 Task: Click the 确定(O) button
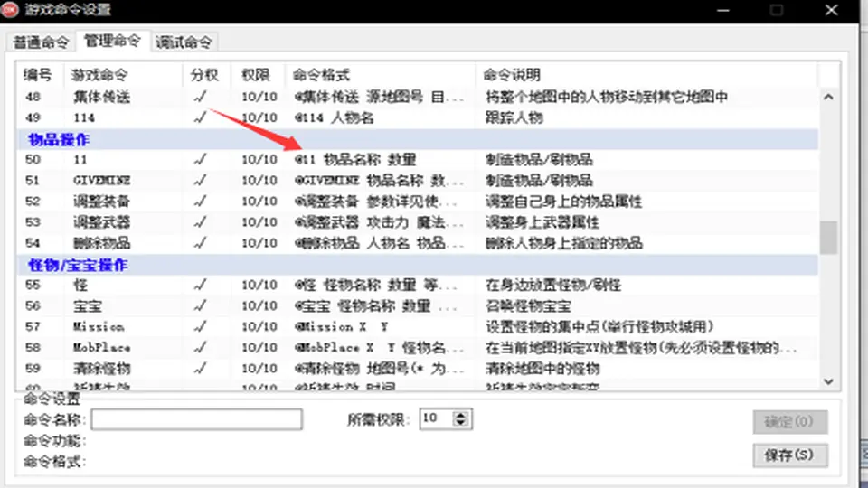pyautogui.click(x=790, y=422)
